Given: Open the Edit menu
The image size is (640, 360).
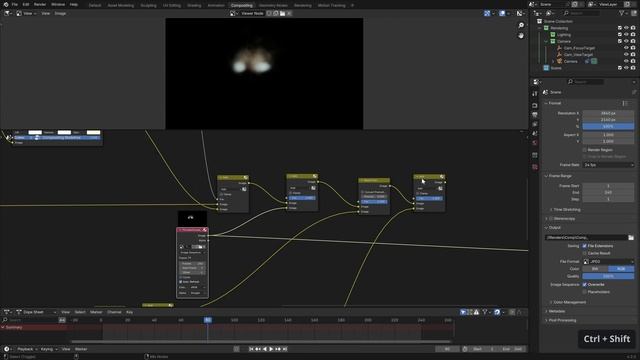Looking at the screenshot, I should pyautogui.click(x=26, y=4).
